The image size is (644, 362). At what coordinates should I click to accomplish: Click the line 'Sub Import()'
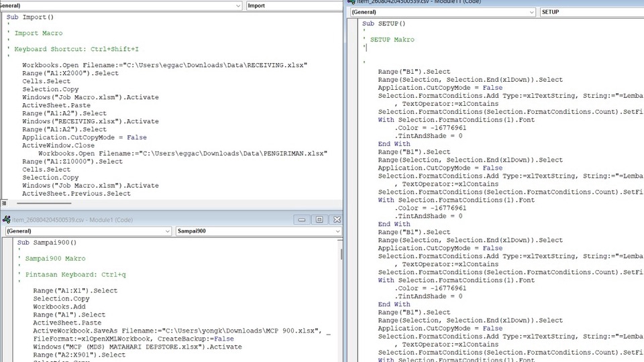coord(30,17)
